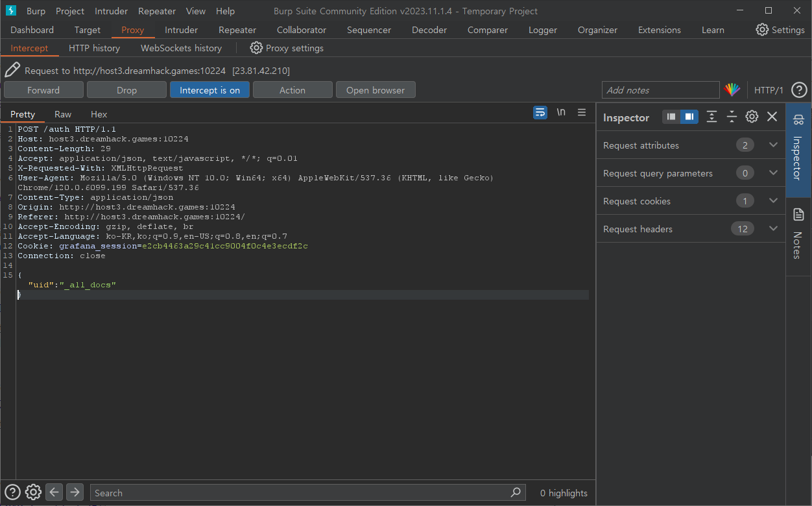Toggle message line wrap icon

click(x=540, y=112)
